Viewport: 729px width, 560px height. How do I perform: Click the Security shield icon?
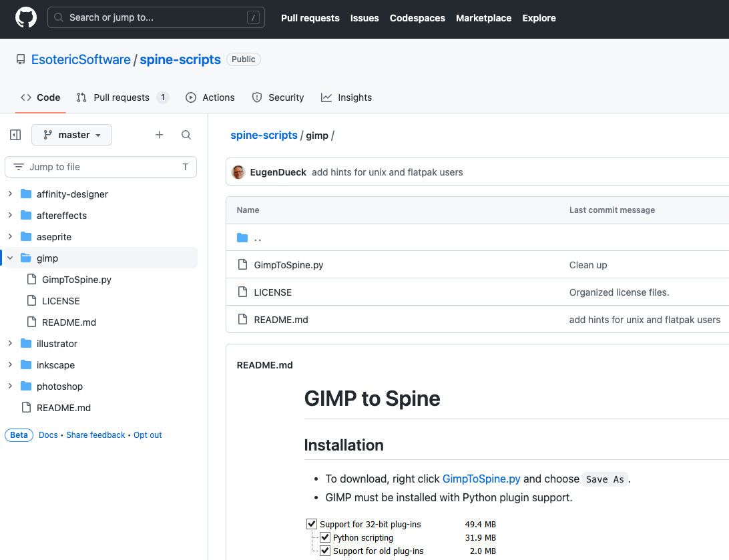pyautogui.click(x=256, y=97)
